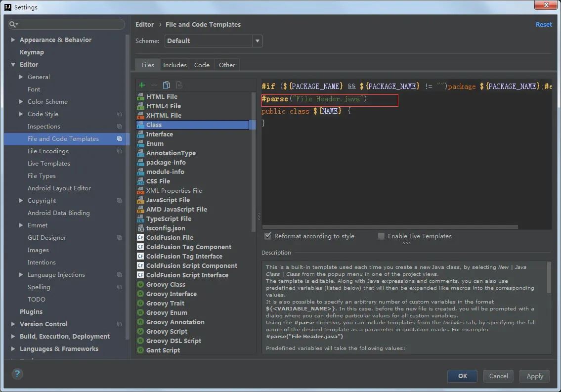Switch to the Other tab
561x392 pixels.
tap(227, 65)
